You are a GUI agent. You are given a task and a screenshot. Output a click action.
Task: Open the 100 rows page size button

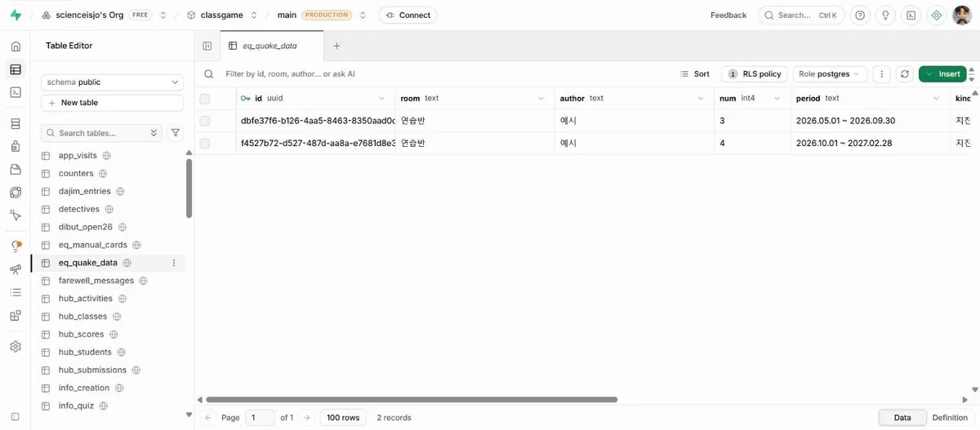coord(343,417)
